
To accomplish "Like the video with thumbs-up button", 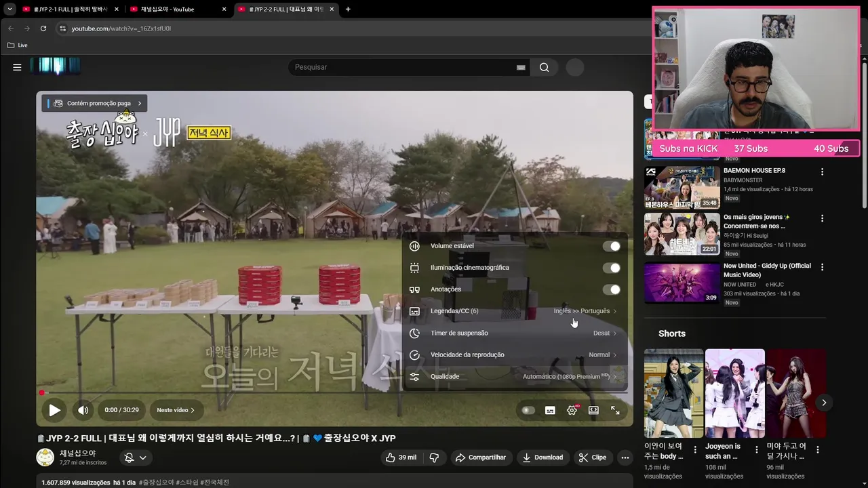I will [401, 457].
